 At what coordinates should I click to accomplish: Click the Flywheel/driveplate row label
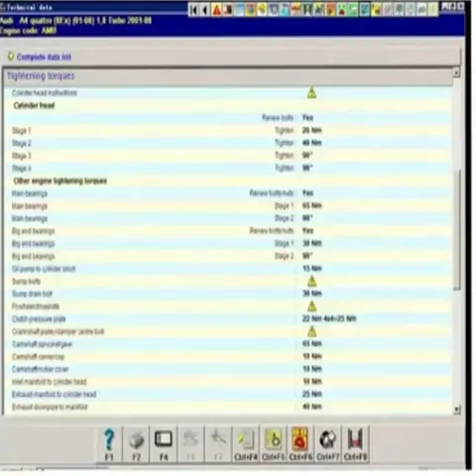(x=36, y=306)
